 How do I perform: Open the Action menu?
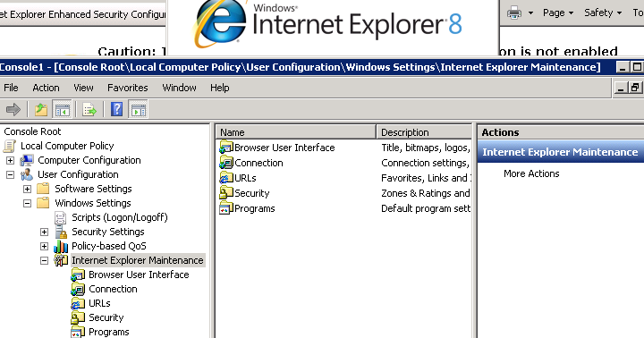[x=46, y=88]
